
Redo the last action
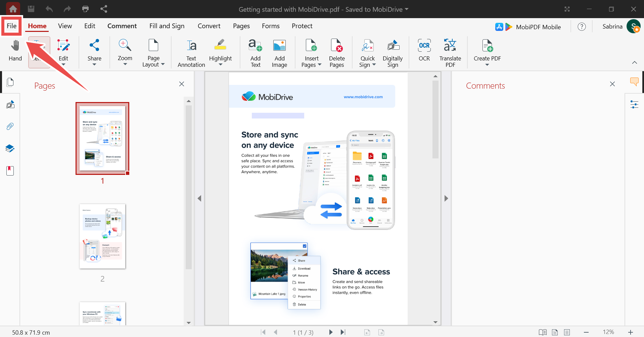click(67, 9)
